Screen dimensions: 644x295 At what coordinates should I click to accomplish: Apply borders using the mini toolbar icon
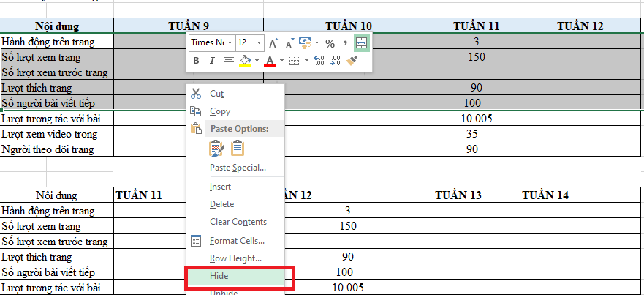coord(294,61)
